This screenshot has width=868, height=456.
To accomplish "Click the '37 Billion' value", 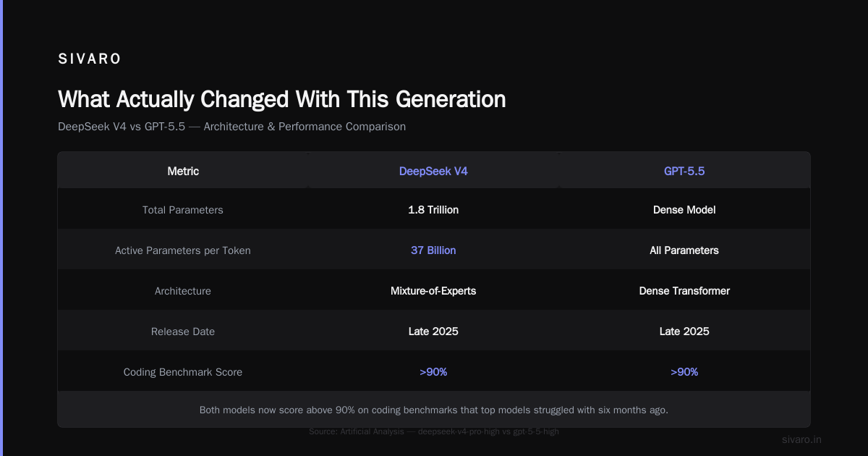I will pyautogui.click(x=433, y=250).
